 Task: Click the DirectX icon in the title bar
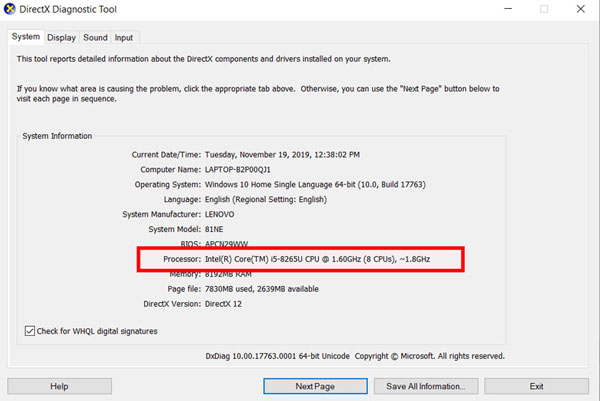click(12, 9)
